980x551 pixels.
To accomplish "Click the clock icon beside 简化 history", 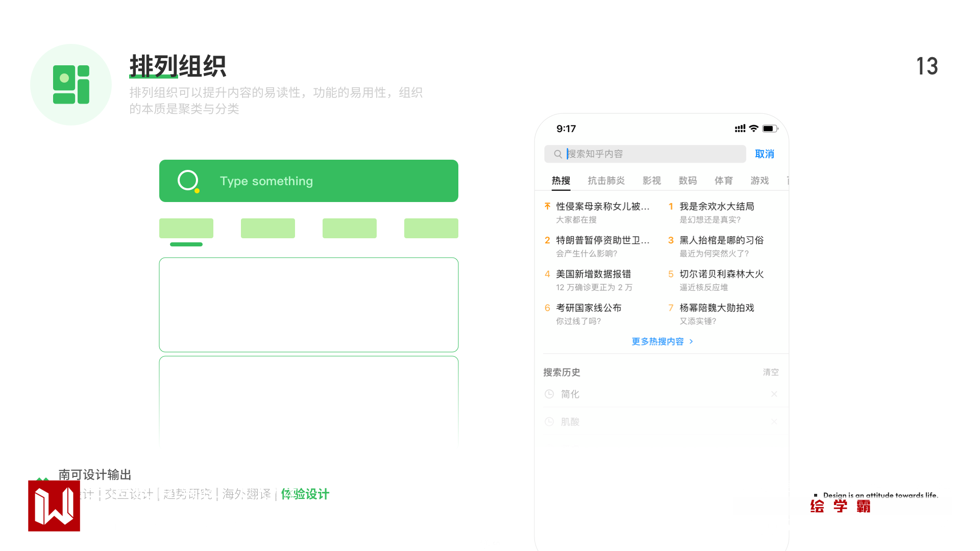I will click(x=549, y=394).
